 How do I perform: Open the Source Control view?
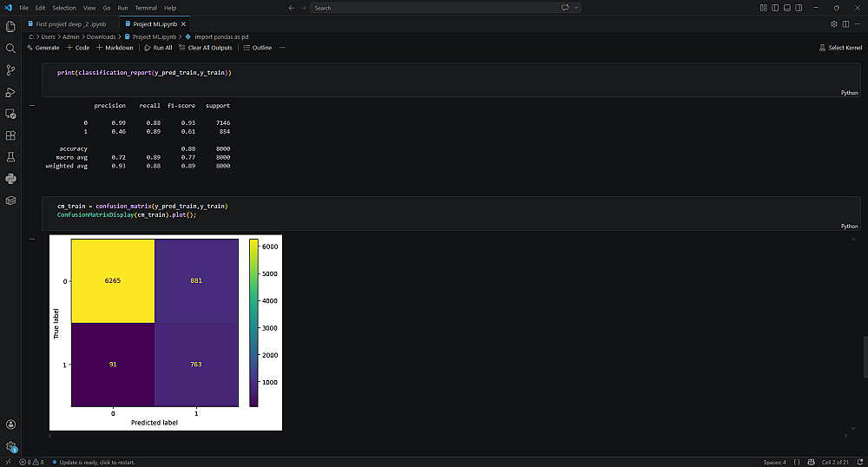click(10, 70)
